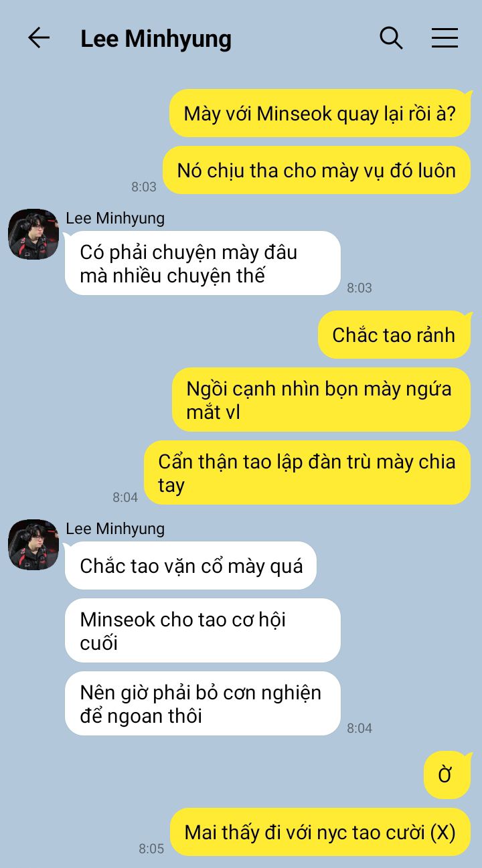This screenshot has width=482, height=868.
Task: Select the short "Ờ" message bubble
Action: click(447, 775)
